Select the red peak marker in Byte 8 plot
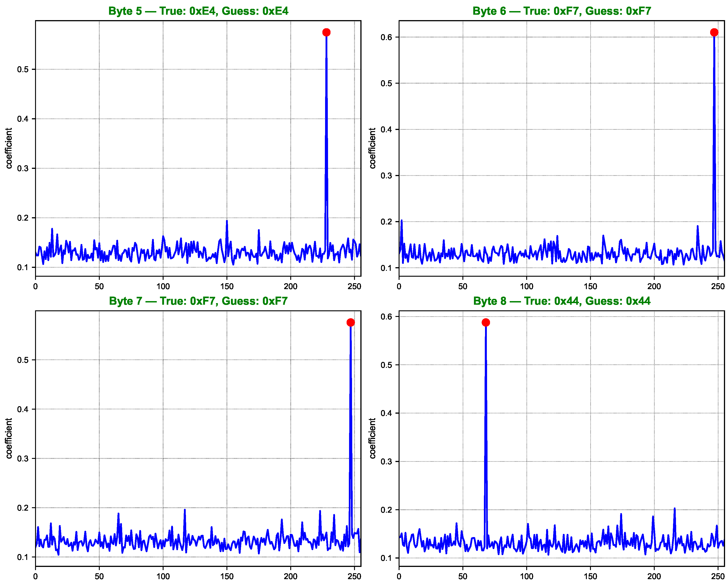Screen dimensions: 728x585 click(485, 323)
